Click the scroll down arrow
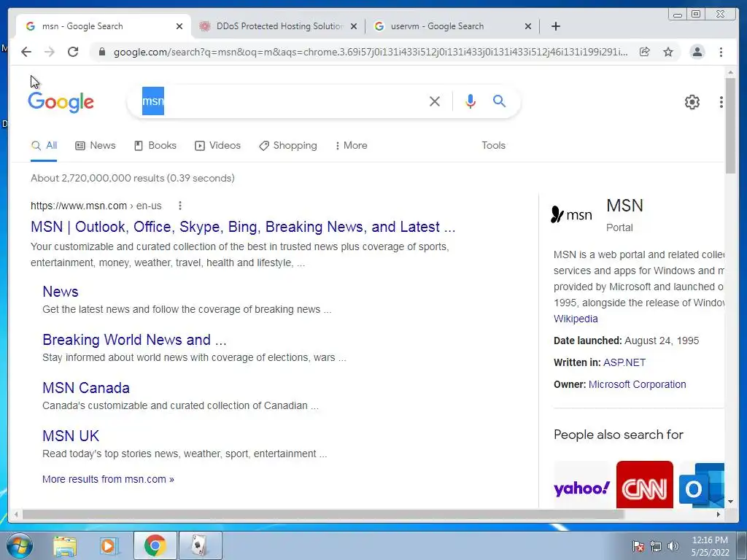 730,502
